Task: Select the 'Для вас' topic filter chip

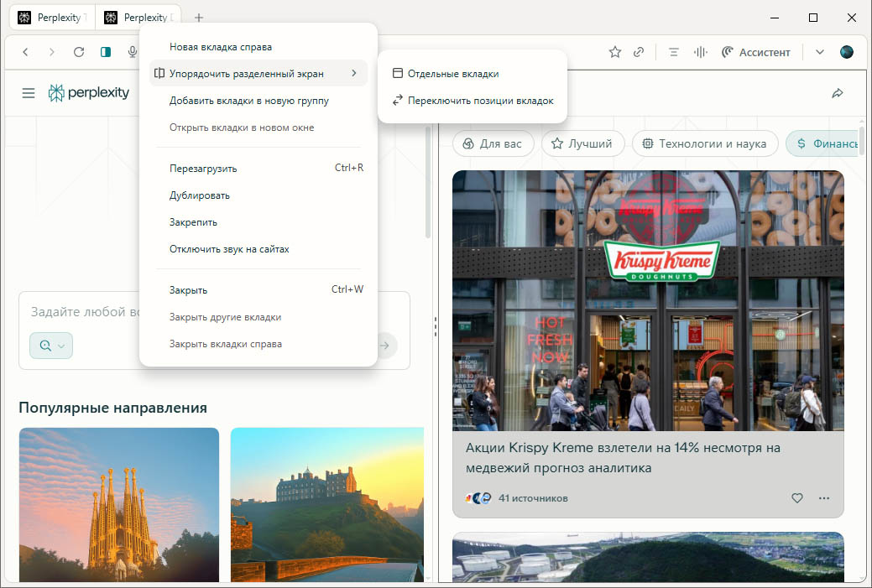Action: [x=492, y=143]
